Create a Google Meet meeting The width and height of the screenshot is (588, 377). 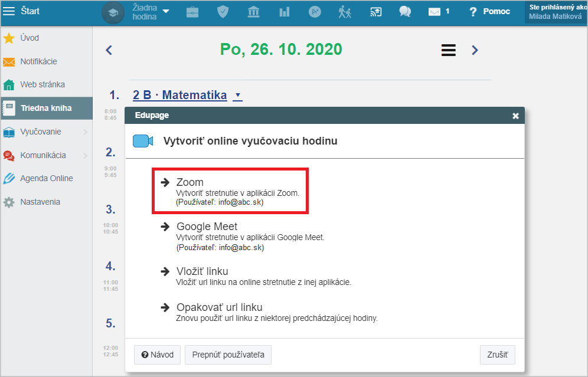(x=243, y=236)
